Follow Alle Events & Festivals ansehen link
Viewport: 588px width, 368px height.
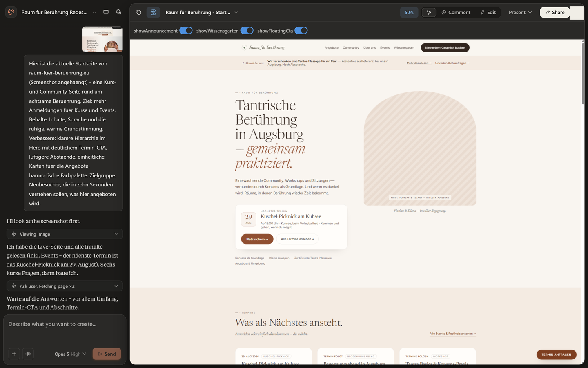[453, 334]
